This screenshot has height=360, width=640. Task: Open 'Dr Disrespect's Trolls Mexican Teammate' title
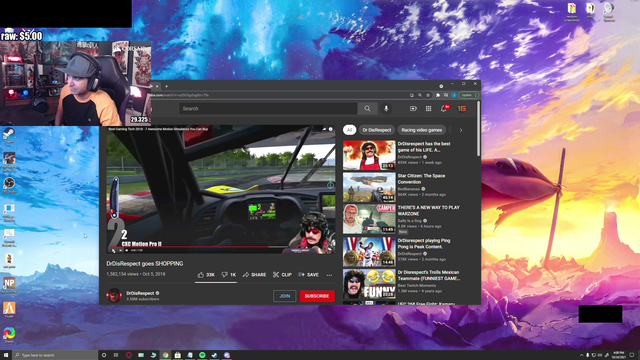(x=429, y=275)
